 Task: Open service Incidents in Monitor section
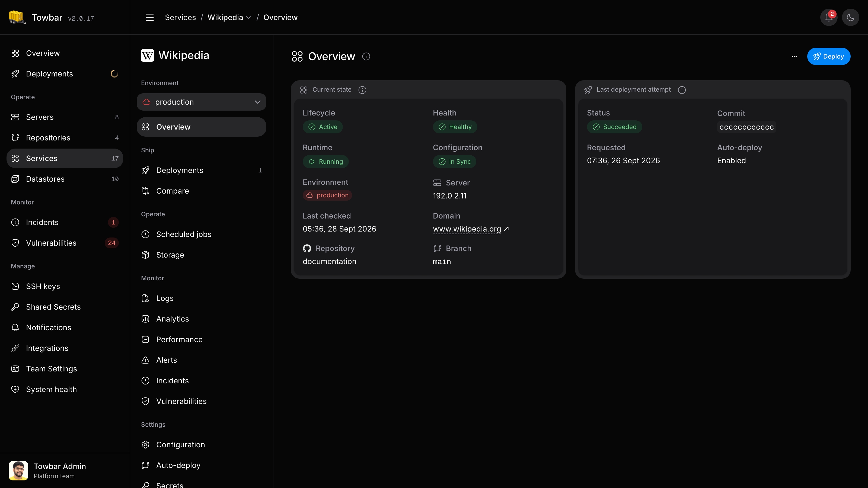click(202, 381)
